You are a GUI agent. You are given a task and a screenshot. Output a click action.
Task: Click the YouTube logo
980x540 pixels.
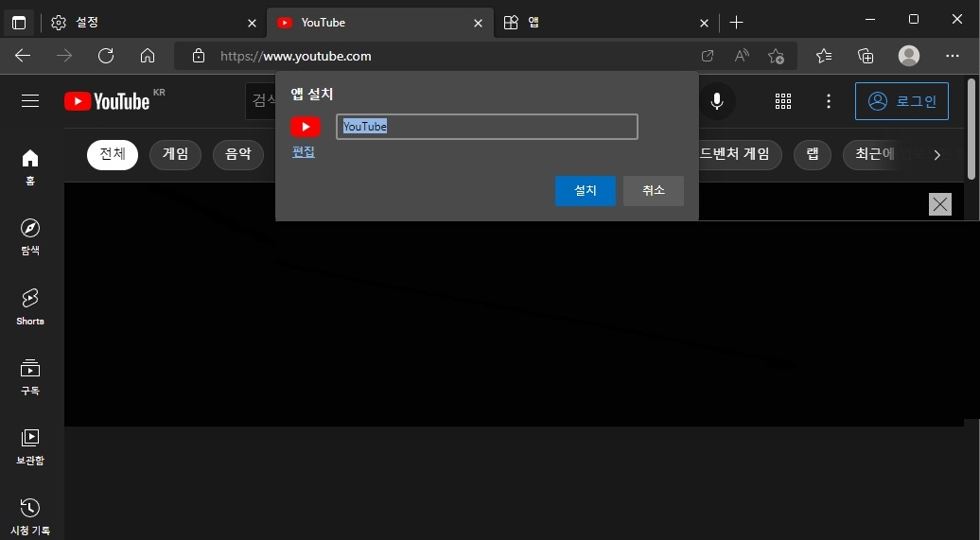(x=107, y=101)
